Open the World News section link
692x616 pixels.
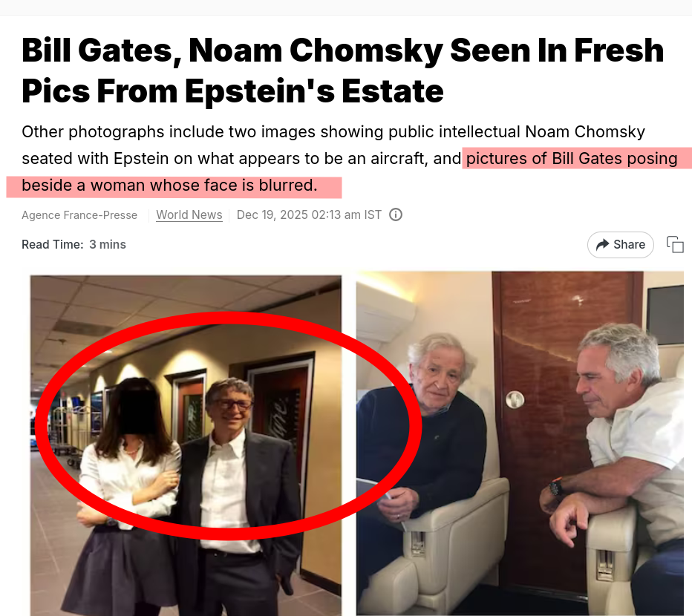tap(189, 214)
